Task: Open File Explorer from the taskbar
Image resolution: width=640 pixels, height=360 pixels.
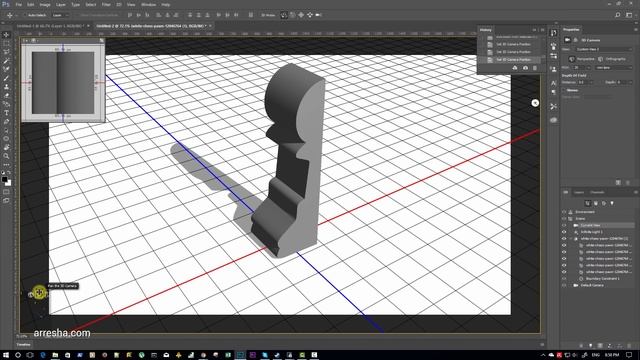Action: [55, 355]
